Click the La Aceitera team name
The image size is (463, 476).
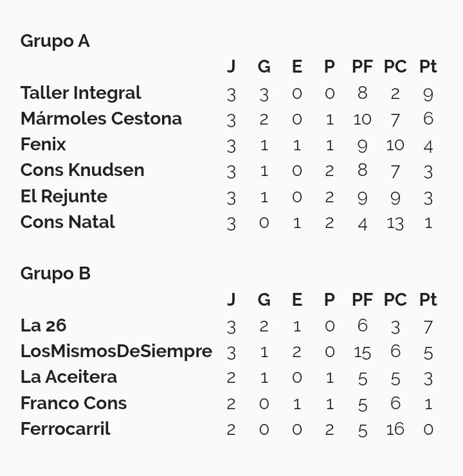click(69, 377)
